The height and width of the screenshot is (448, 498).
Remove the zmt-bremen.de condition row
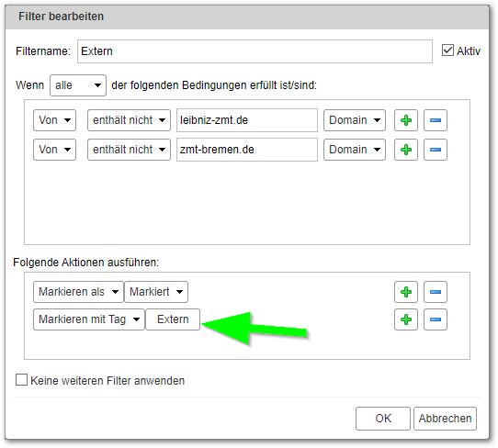coord(436,150)
